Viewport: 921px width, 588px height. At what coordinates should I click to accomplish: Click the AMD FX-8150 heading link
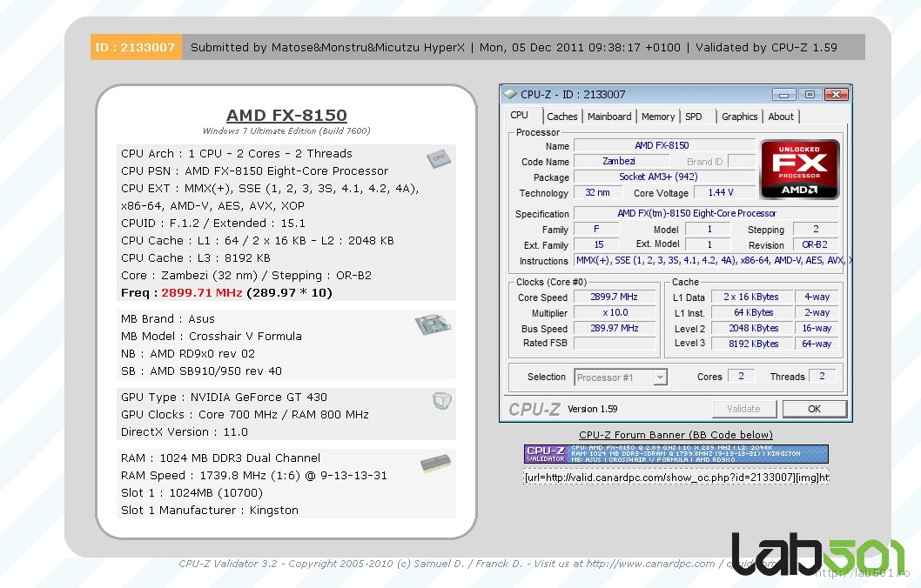[286, 115]
